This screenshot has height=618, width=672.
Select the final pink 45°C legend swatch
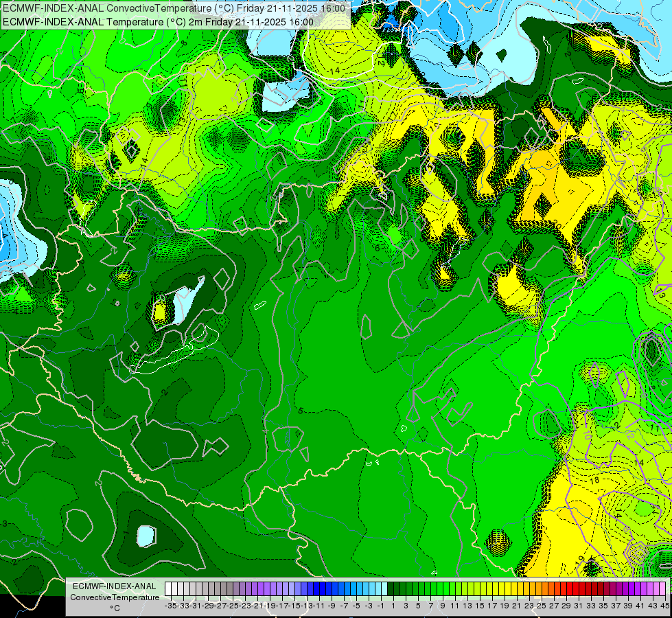tap(662, 589)
